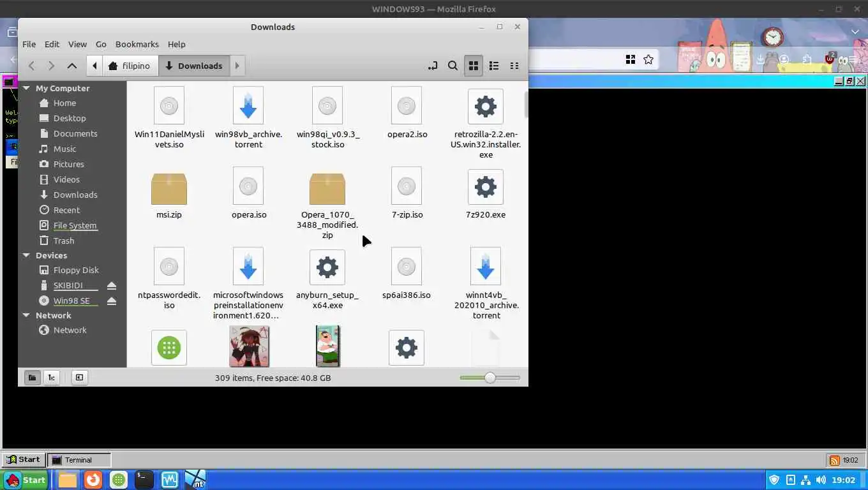This screenshot has height=490, width=868.
Task: Select winnt4vb_202010_archive.torrent file
Action: point(486,284)
